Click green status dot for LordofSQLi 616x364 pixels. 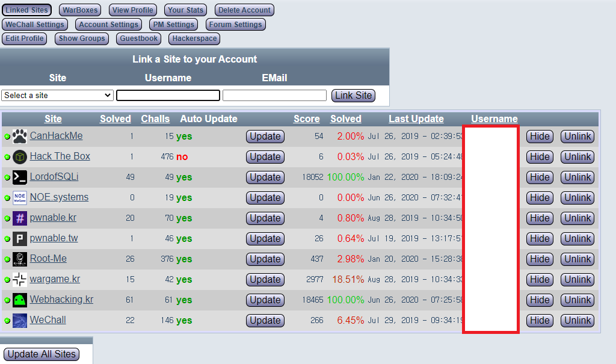tap(7, 177)
